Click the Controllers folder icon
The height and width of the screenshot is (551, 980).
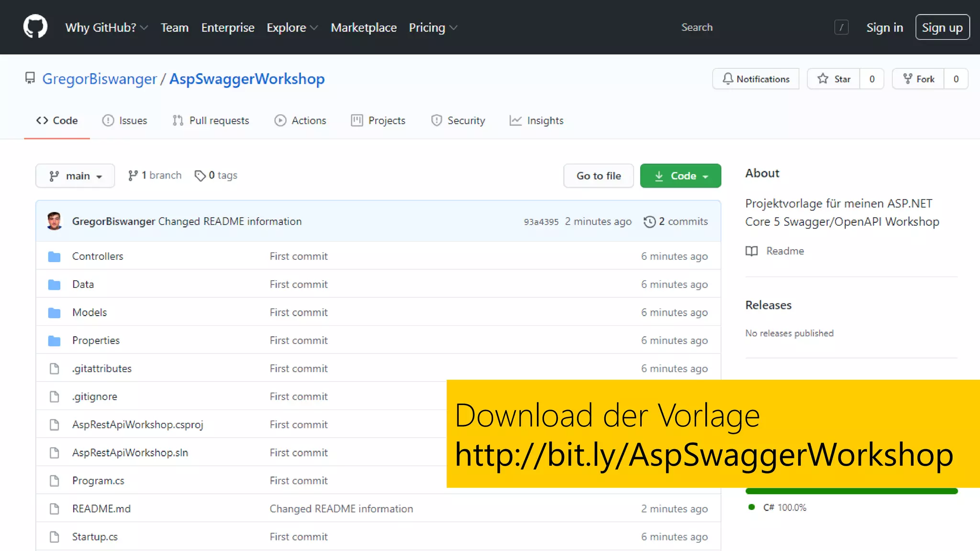point(55,256)
